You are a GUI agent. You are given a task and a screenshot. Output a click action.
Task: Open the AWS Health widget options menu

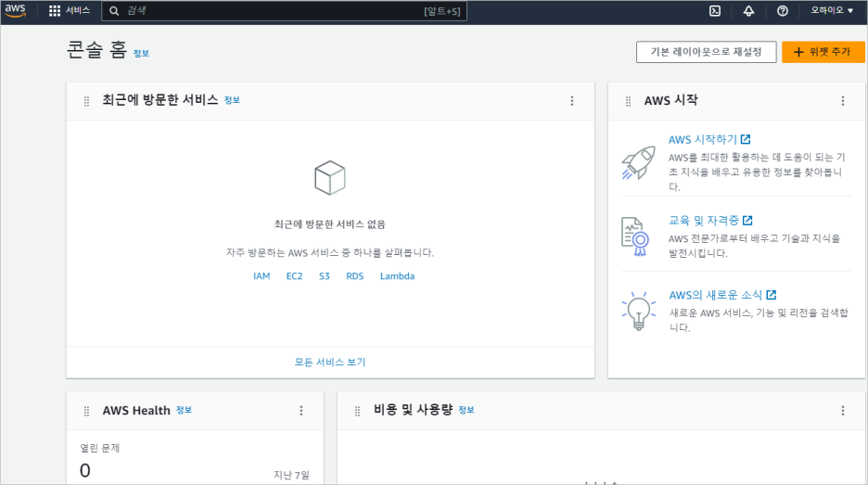coord(301,410)
